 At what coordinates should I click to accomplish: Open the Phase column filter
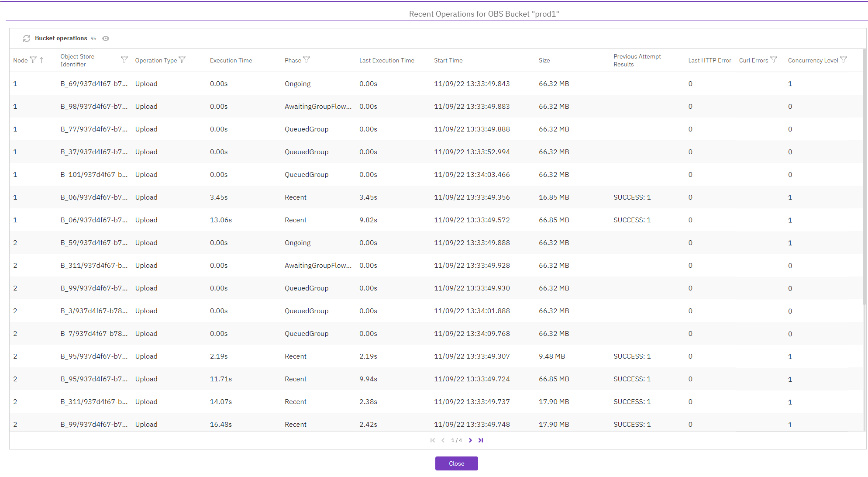pos(307,59)
